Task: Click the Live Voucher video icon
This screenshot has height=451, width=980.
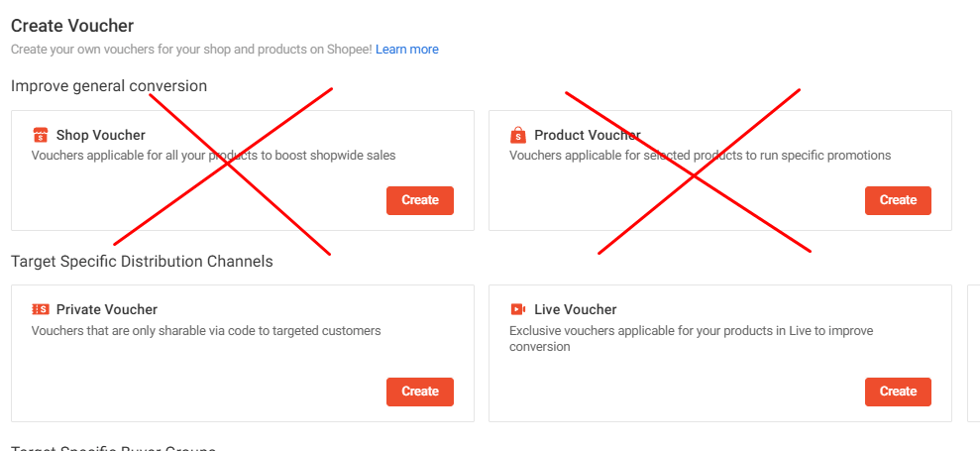Action: point(518,309)
